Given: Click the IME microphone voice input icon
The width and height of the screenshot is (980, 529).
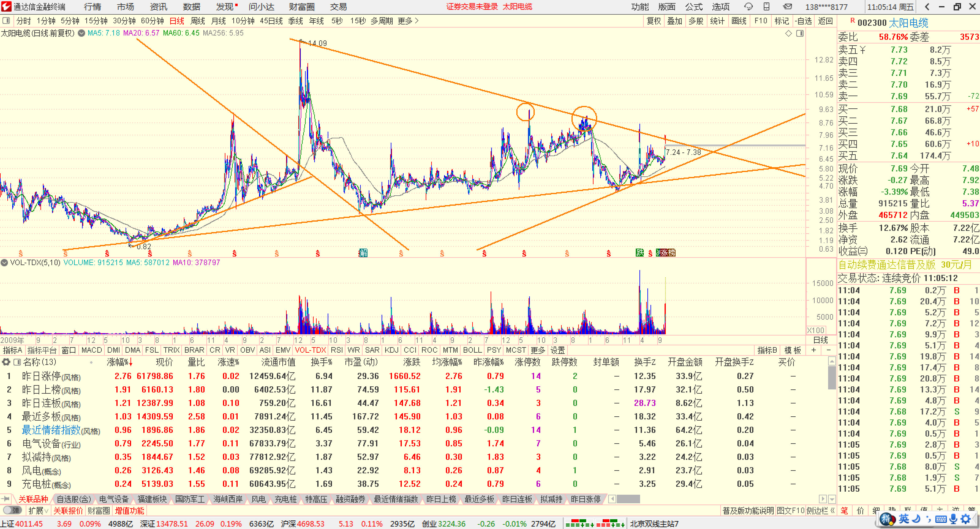Looking at the screenshot, I should 953,519.
